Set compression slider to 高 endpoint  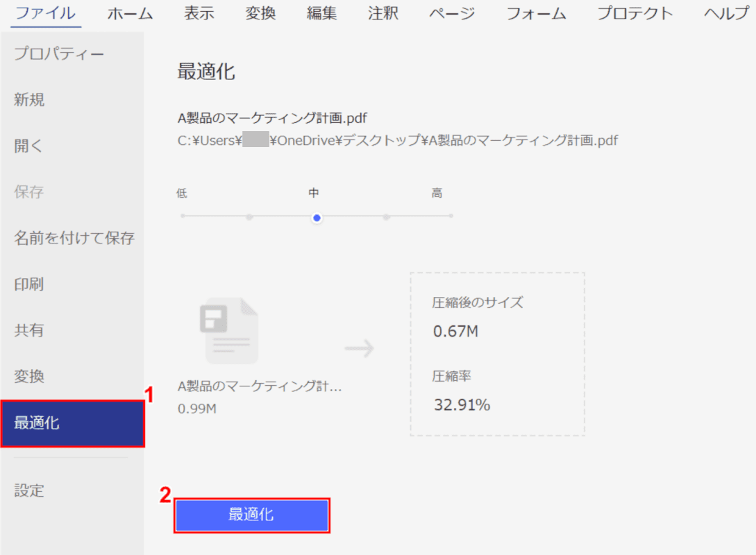click(451, 216)
